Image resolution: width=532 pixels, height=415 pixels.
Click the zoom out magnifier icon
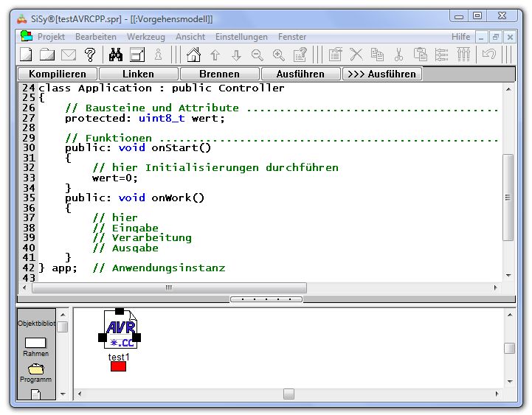click(x=257, y=55)
